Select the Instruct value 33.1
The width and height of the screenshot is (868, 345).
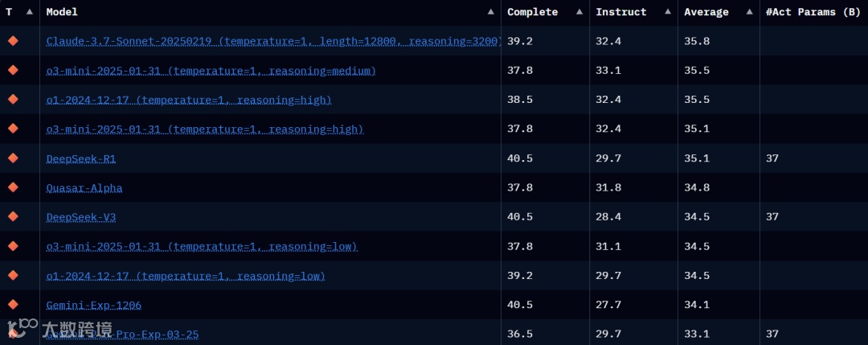[608, 70]
